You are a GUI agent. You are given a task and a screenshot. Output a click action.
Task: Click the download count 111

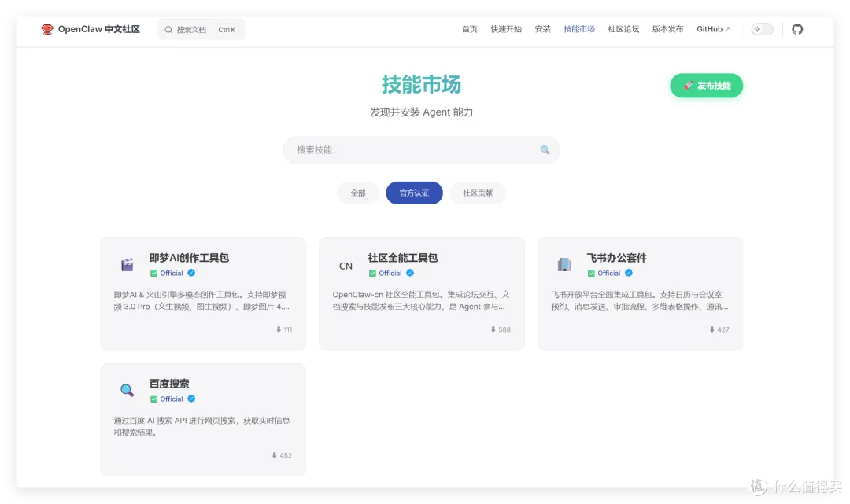[288, 329]
